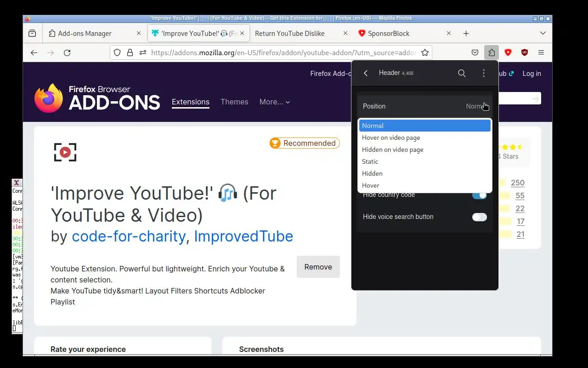Open the code-for-charity author link
Screen dimensions: 588x368
click(x=129, y=236)
